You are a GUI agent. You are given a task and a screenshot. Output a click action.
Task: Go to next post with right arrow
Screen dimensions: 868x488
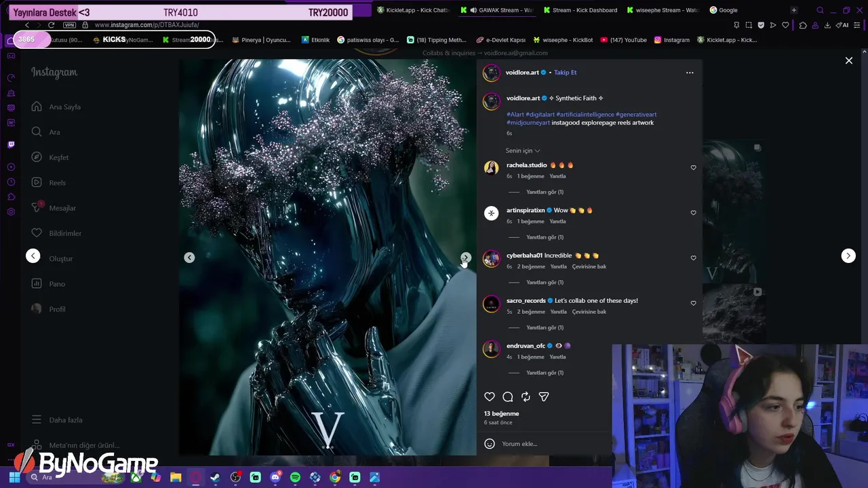(x=848, y=256)
